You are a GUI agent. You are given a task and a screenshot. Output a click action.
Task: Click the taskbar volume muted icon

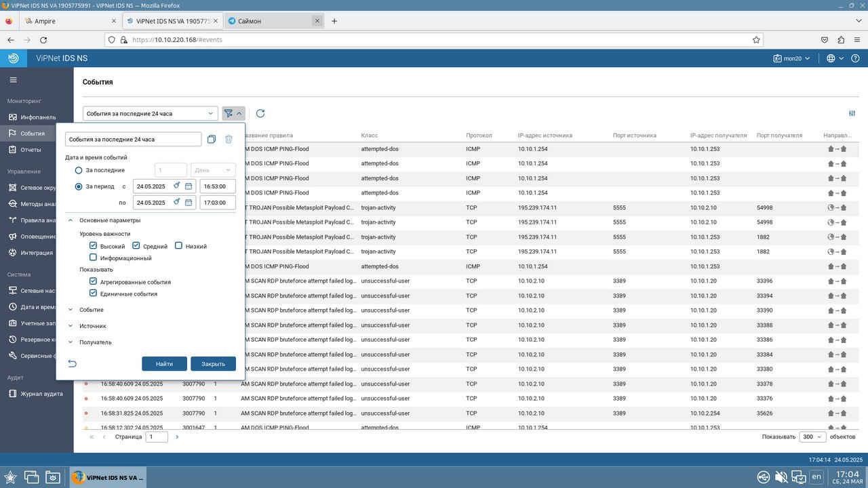coord(781,477)
